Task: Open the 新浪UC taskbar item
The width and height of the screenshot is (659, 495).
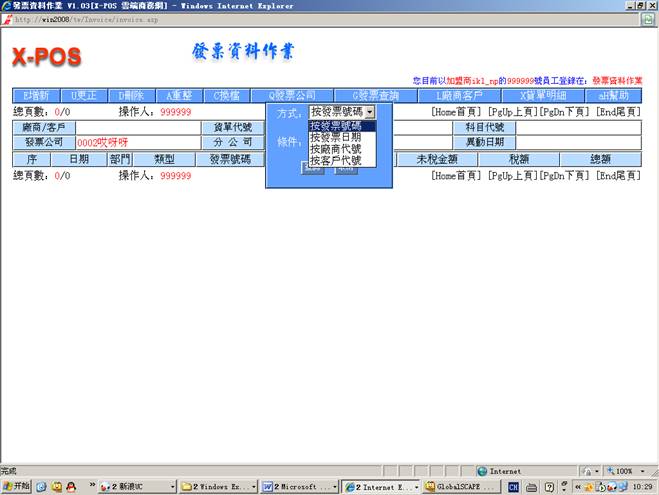Action: [132, 486]
